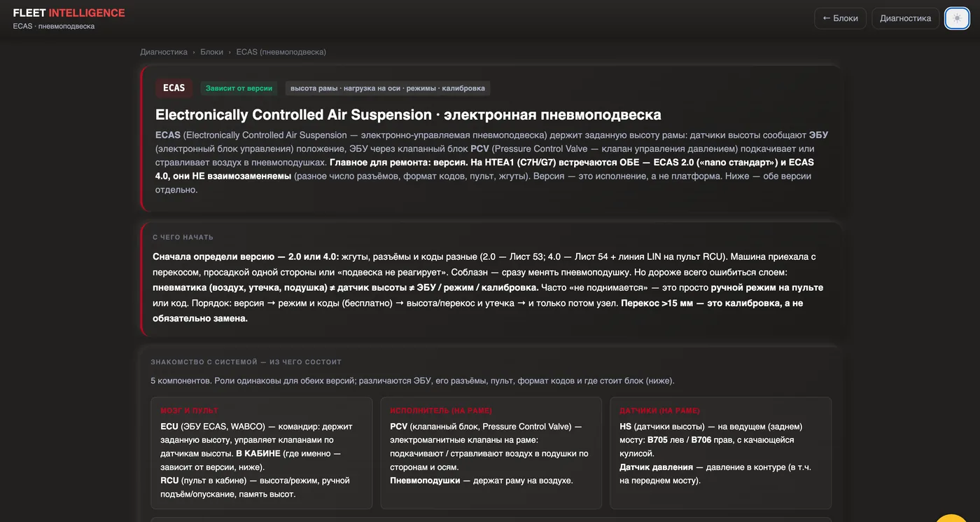The width and height of the screenshot is (980, 522).
Task: Click the С ЧЕГО НАЧАТЬ section label
Action: coord(183,238)
